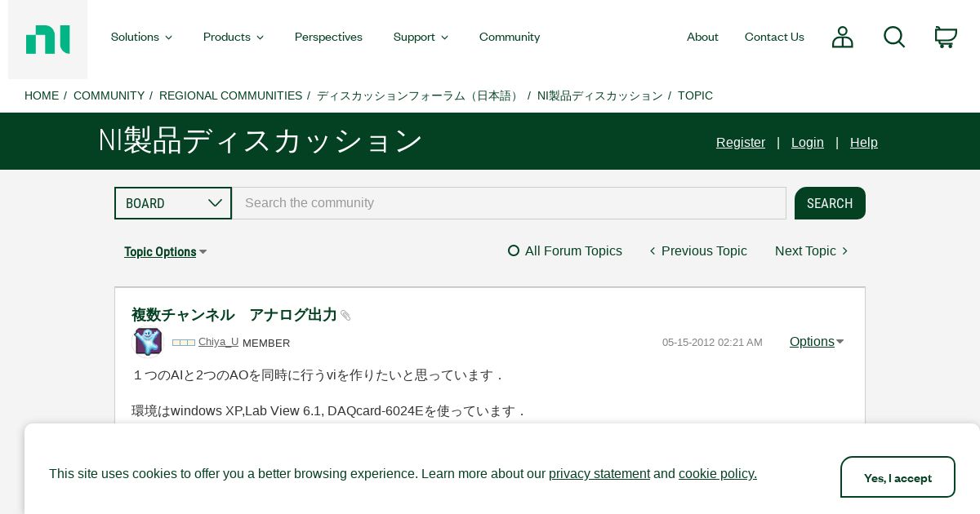Click the paperclip attachment icon beside topic title

click(345, 316)
